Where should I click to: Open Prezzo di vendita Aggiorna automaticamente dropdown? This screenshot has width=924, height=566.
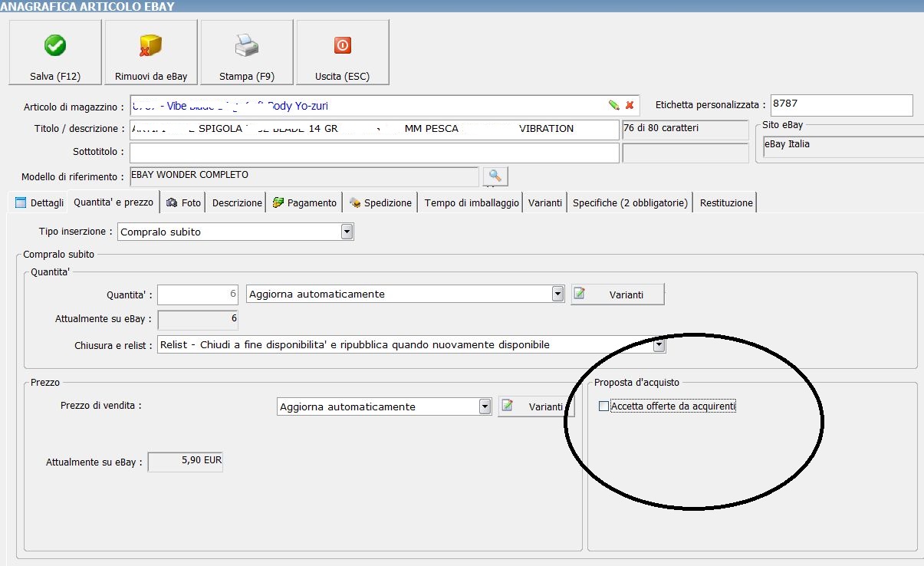(x=485, y=406)
